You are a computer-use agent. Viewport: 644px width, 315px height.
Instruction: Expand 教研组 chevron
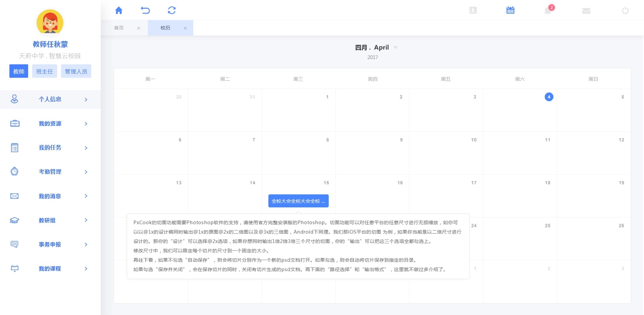(86, 220)
